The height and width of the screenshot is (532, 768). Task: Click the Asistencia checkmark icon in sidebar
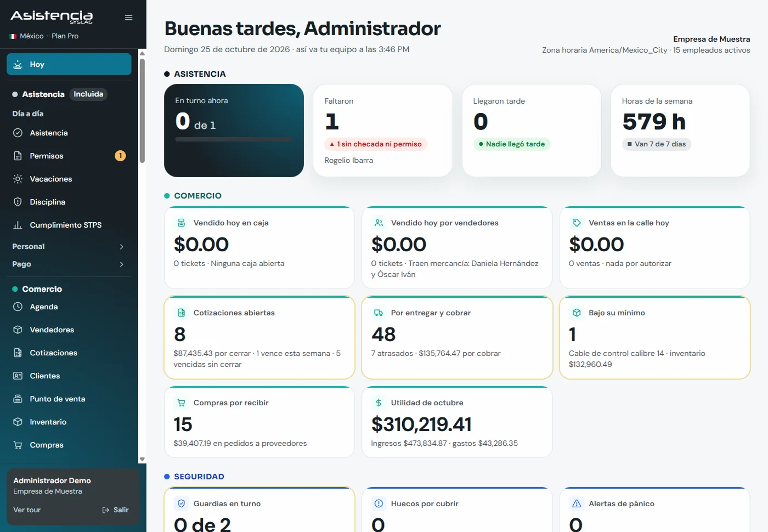tap(18, 133)
